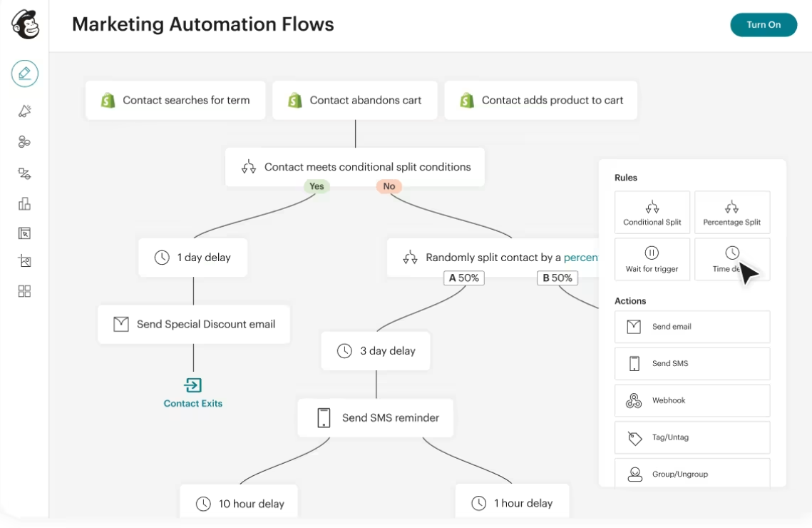Open the campaigns megaphone sidebar icon
812x528 pixels.
point(24,111)
